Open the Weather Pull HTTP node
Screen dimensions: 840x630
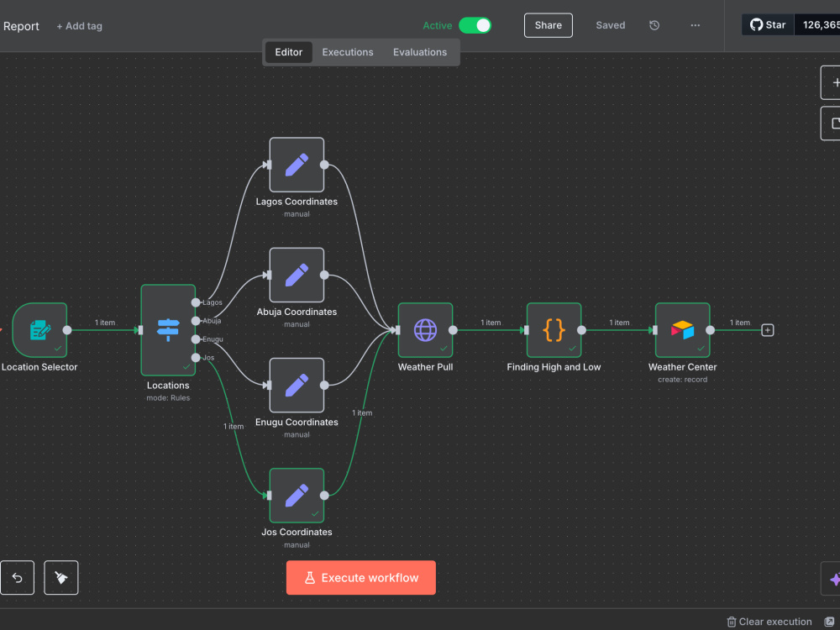pyautogui.click(x=425, y=330)
